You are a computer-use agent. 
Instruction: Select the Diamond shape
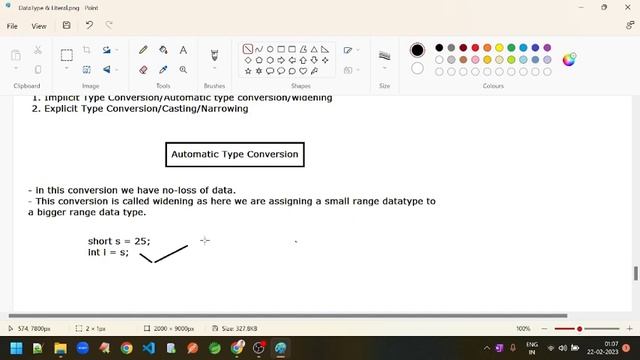pos(248,60)
